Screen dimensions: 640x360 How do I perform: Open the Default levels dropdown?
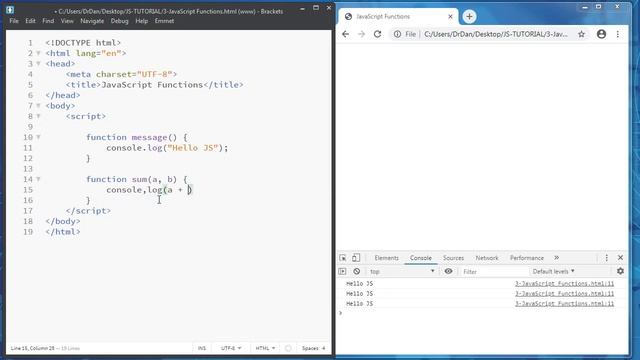click(553, 271)
